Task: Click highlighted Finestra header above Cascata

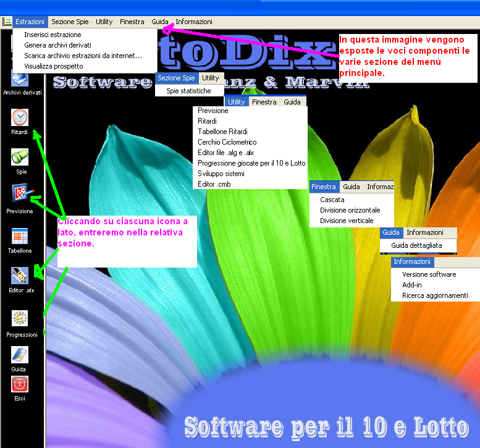Action: pos(324,187)
